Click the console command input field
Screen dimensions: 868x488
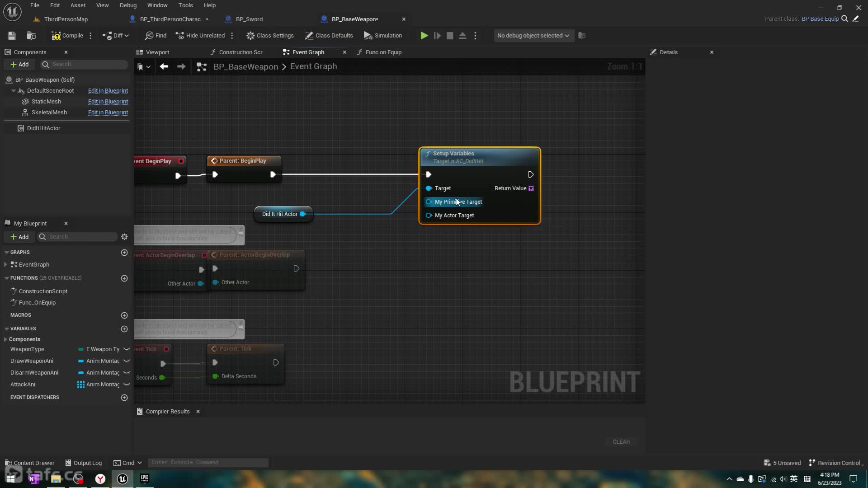[x=208, y=463]
